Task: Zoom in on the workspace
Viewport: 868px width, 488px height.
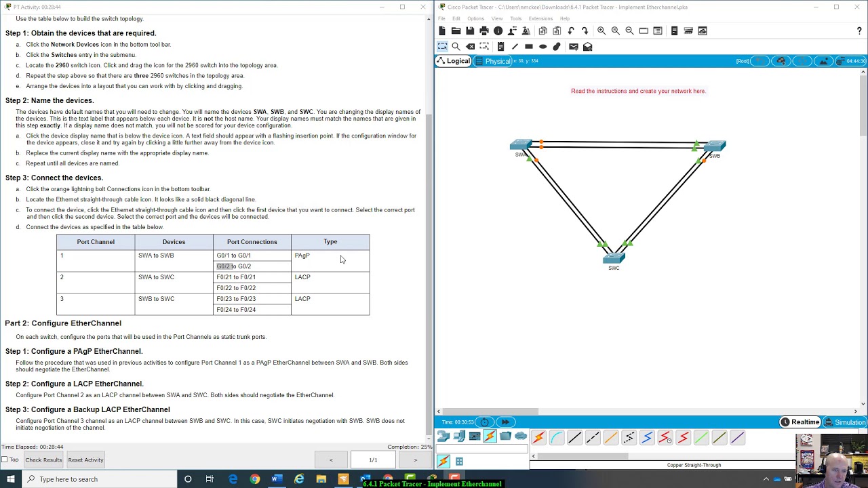Action: 601,31
